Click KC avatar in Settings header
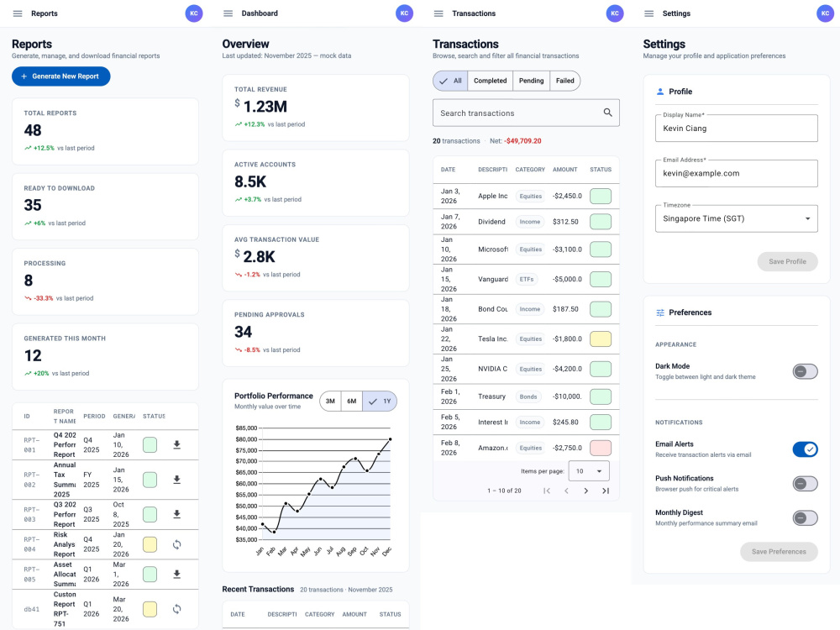The image size is (840, 630). coord(826,13)
